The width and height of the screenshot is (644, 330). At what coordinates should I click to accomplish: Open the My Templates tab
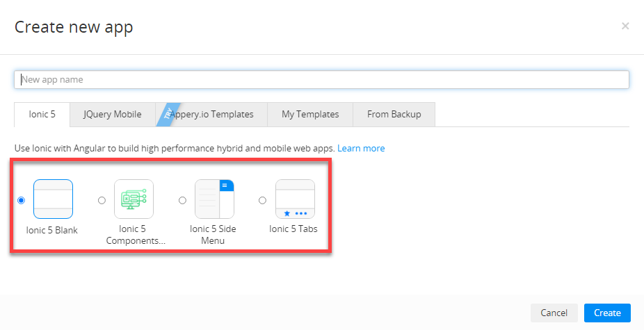click(310, 115)
